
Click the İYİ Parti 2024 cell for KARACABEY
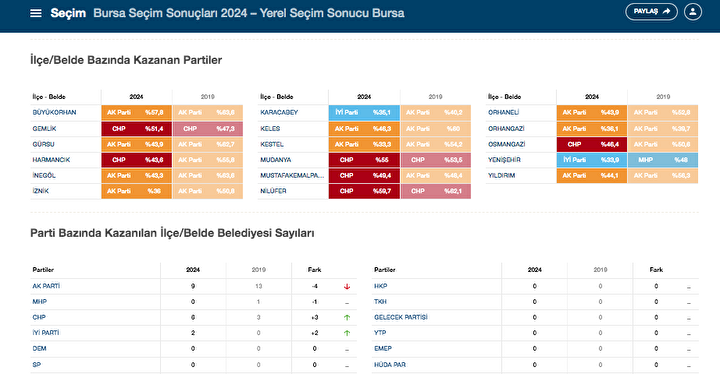[364, 113]
